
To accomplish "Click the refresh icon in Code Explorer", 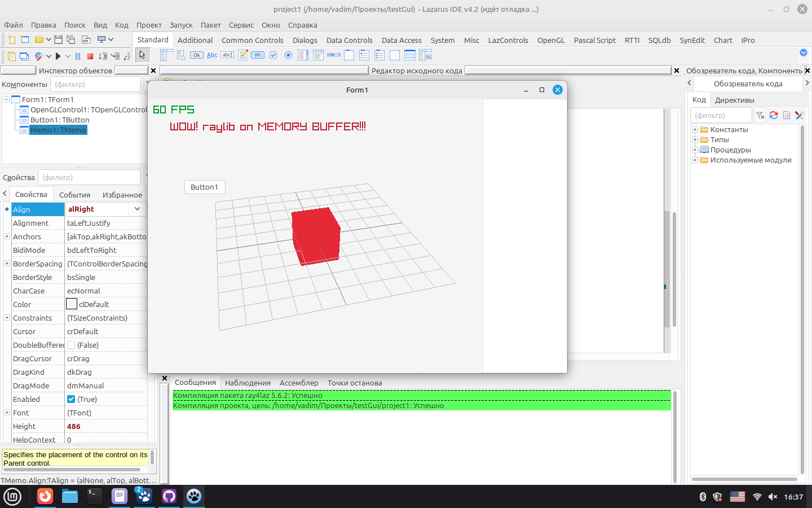I will pyautogui.click(x=774, y=115).
